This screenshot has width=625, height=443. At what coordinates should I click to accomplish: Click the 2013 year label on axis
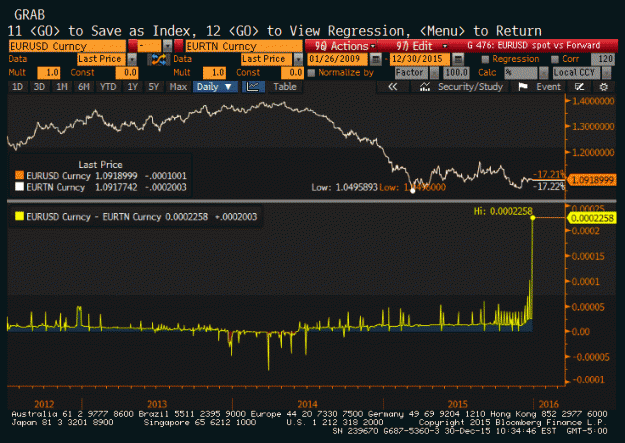coord(157,404)
